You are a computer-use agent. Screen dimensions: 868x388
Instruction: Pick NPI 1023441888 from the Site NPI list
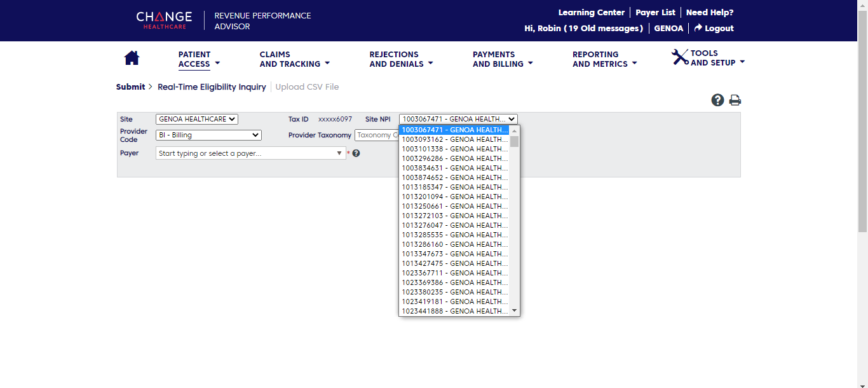(x=454, y=311)
